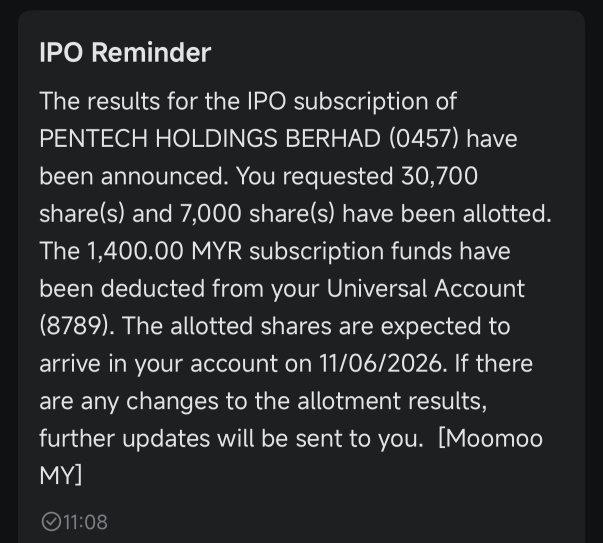This screenshot has width=603, height=543.
Task: Open the IPO Reminder title
Action: pos(125,53)
